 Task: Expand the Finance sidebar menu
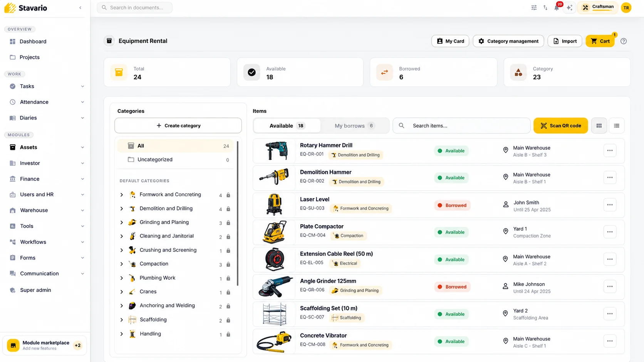[x=82, y=179]
